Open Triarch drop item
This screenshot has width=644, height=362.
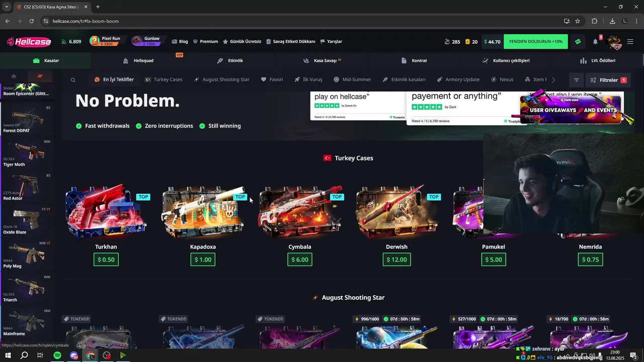click(x=27, y=288)
